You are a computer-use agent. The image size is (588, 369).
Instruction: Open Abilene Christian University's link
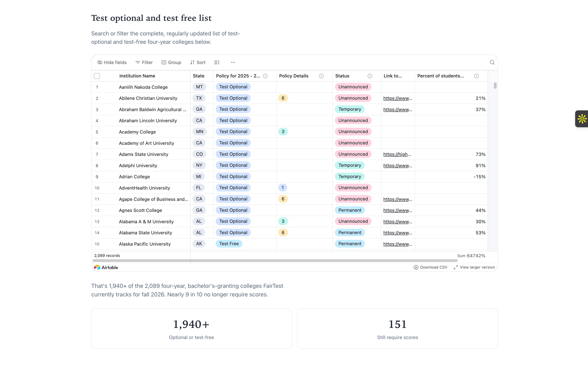tap(397, 98)
